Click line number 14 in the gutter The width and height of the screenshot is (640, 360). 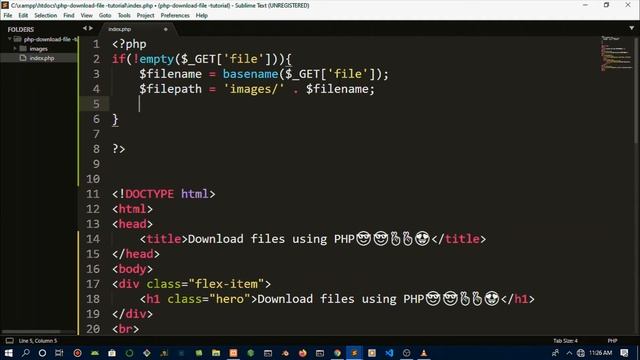[93, 239]
